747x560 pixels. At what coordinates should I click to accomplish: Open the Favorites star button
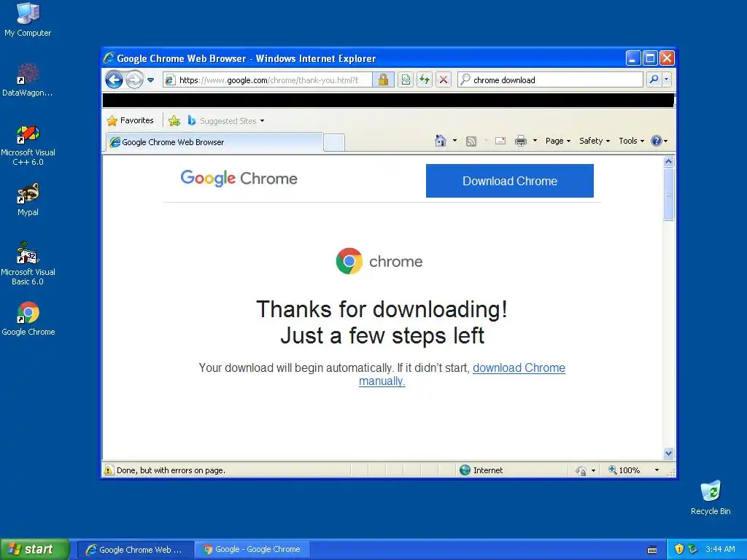[131, 120]
